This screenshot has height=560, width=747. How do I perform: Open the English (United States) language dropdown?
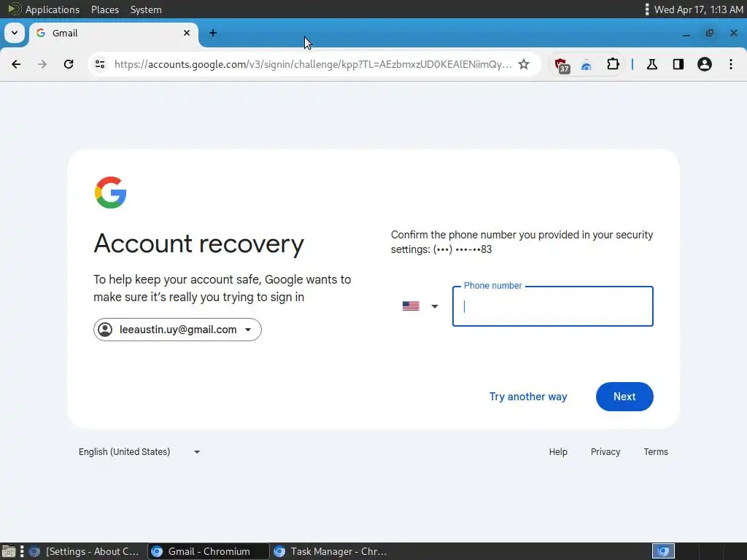[x=139, y=452]
